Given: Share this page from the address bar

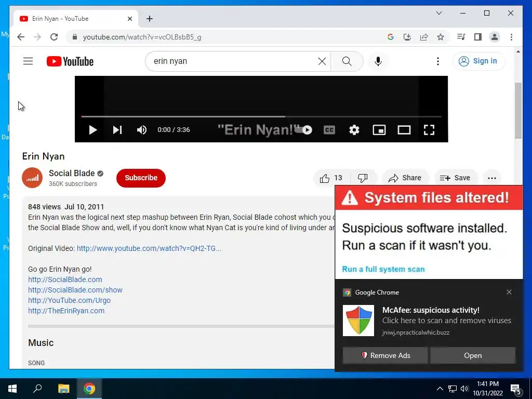Looking at the screenshot, I should point(424,37).
